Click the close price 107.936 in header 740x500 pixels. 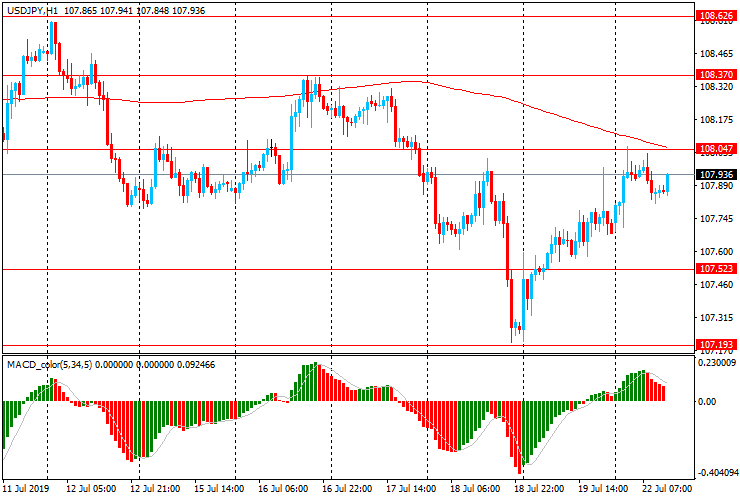(x=188, y=10)
